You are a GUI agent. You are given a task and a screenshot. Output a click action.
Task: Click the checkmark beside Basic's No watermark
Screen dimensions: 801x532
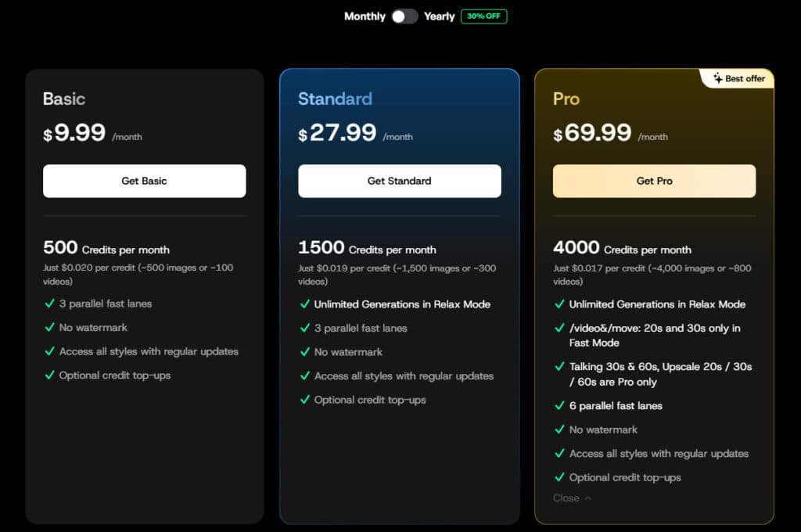(x=49, y=328)
